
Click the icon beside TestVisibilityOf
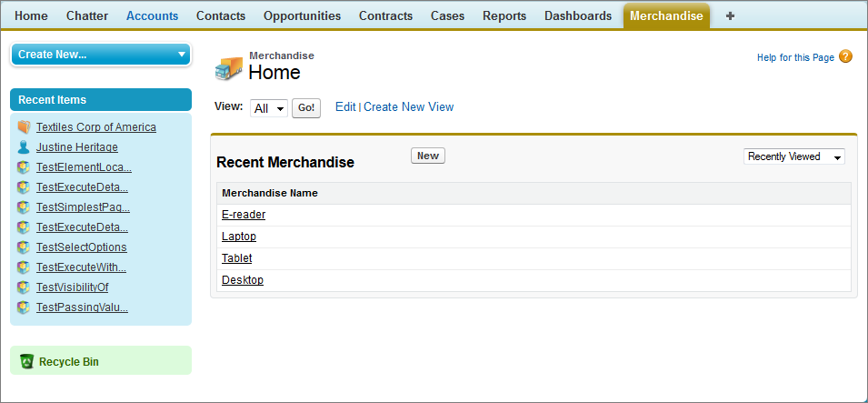pos(24,287)
